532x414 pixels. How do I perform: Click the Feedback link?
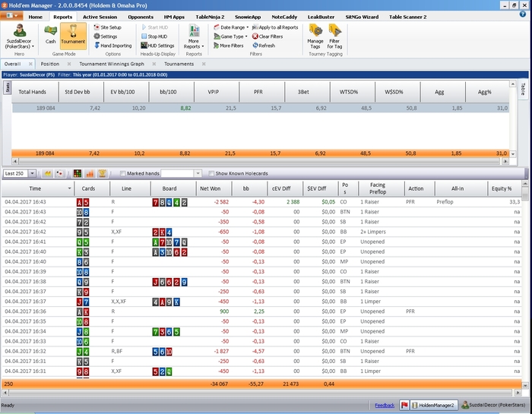click(x=385, y=405)
